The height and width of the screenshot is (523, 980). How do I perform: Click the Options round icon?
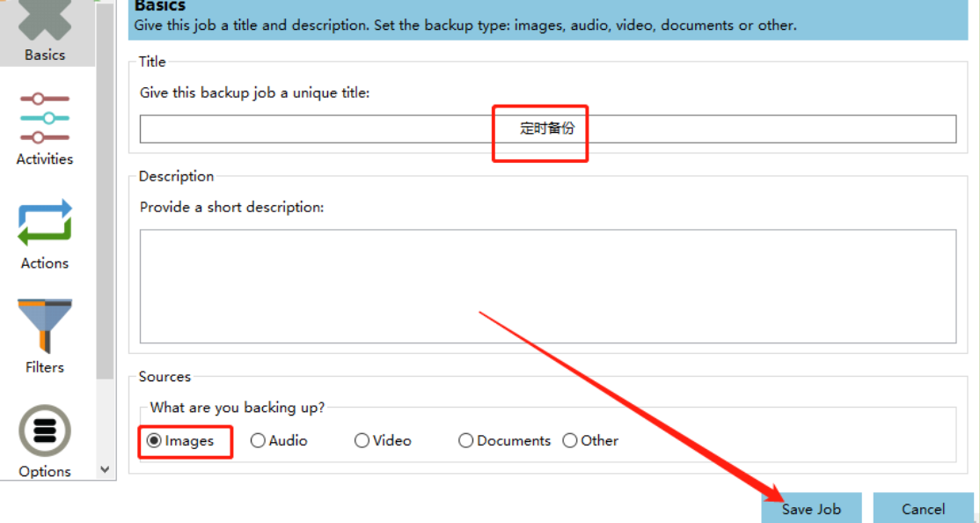point(44,431)
